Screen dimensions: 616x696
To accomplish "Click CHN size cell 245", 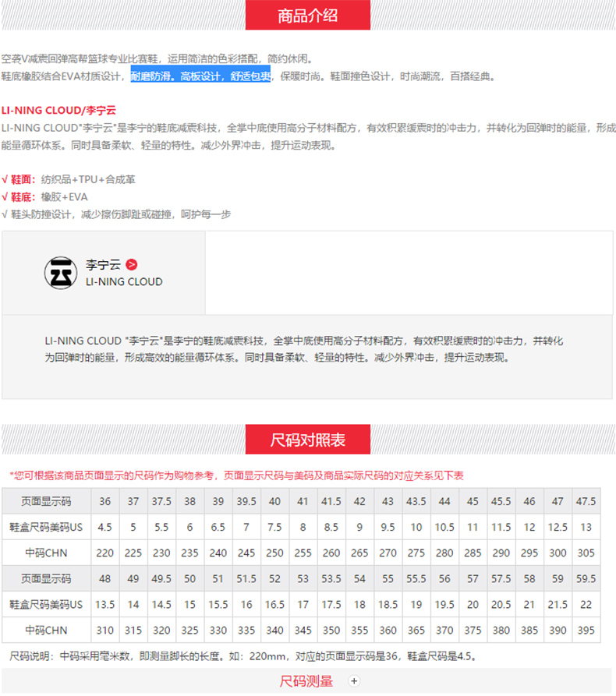I will pos(246,553).
